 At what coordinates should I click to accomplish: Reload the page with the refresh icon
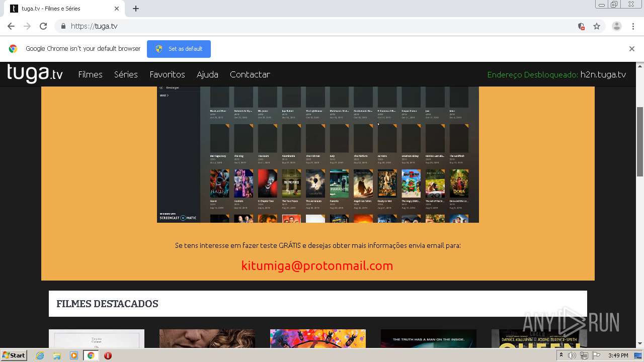pyautogui.click(x=43, y=26)
